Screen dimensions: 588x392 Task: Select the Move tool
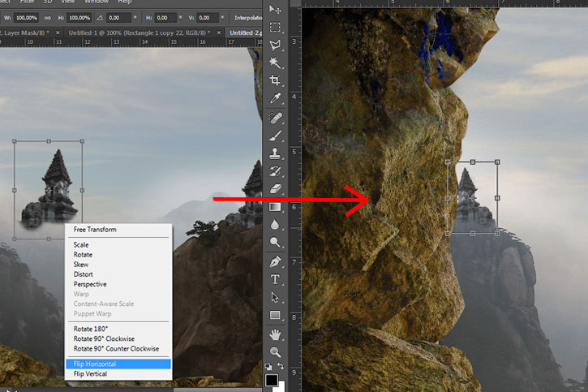[x=275, y=10]
